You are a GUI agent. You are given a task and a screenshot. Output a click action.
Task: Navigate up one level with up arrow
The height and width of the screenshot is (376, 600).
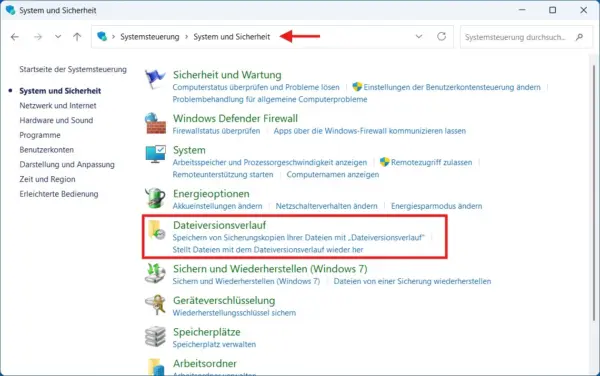[77, 37]
